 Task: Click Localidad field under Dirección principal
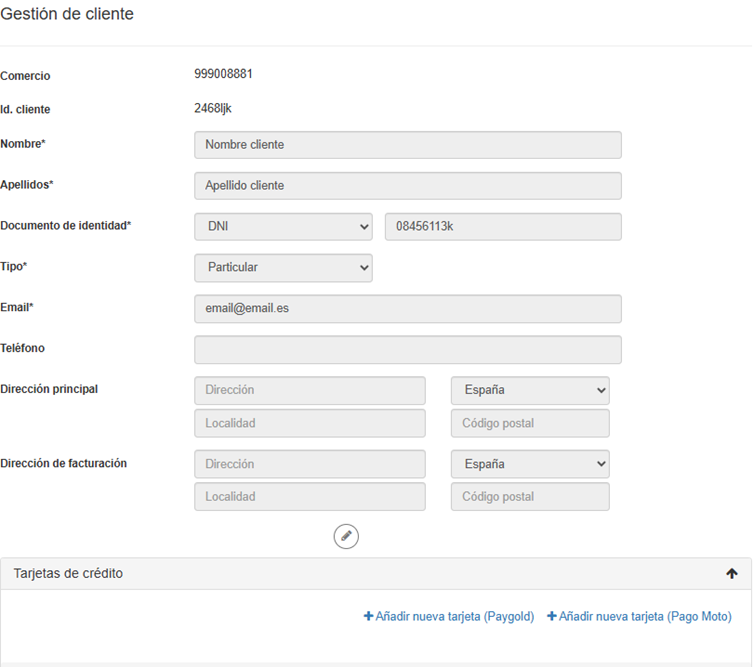pyautogui.click(x=310, y=423)
